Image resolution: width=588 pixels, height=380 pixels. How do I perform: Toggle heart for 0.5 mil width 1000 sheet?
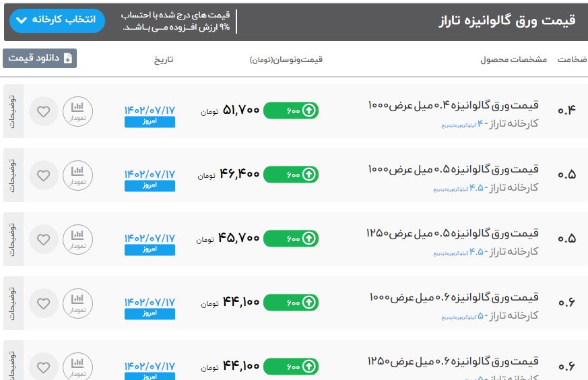pyautogui.click(x=43, y=175)
